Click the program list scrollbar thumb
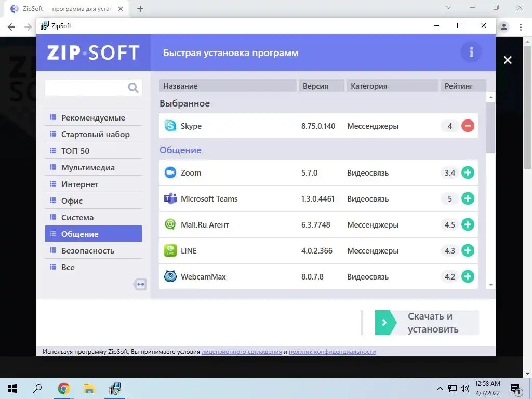The image size is (532, 399). (x=490, y=127)
